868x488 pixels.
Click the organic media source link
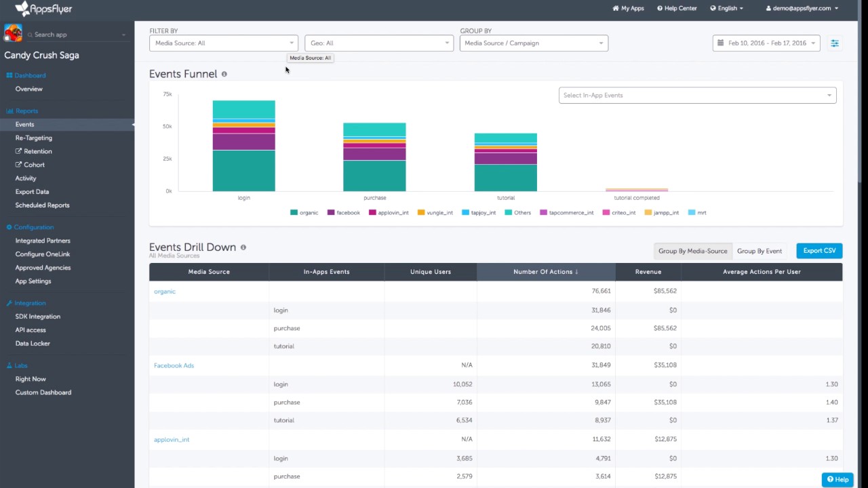[165, 291]
